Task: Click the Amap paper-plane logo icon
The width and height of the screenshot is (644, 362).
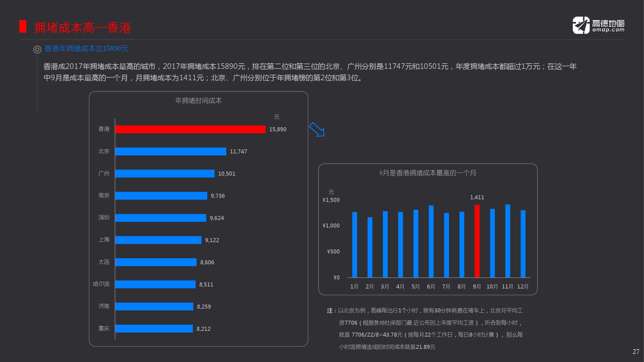Action: tap(581, 25)
